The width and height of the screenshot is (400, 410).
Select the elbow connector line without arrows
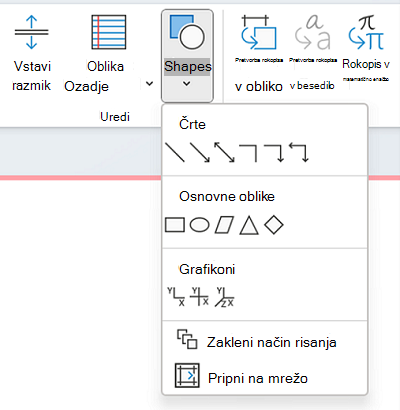coord(248,153)
